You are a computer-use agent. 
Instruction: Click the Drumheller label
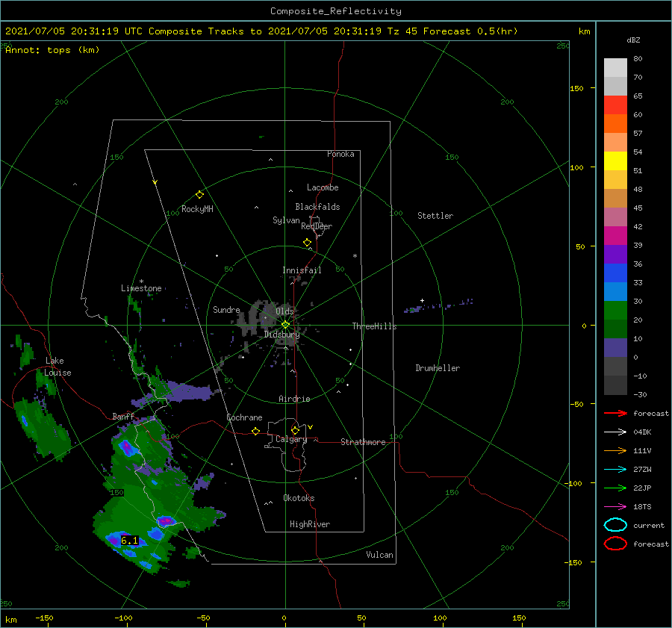tap(438, 368)
